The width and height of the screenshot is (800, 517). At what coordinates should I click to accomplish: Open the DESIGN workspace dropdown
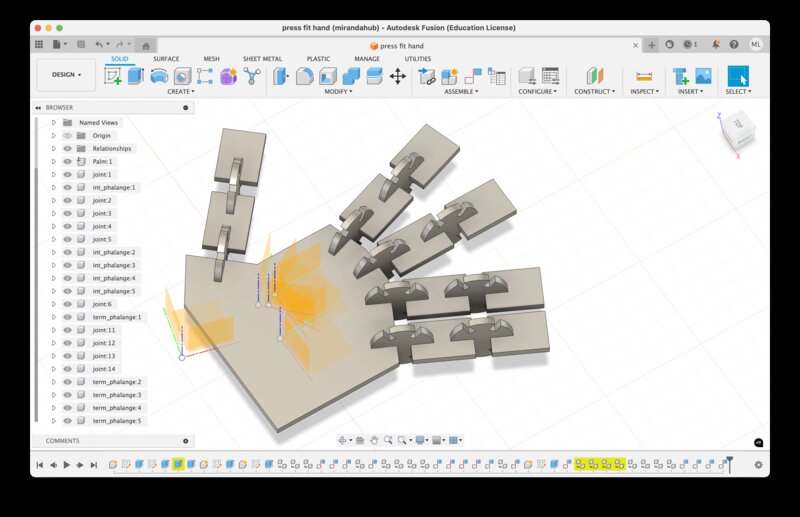coord(66,74)
